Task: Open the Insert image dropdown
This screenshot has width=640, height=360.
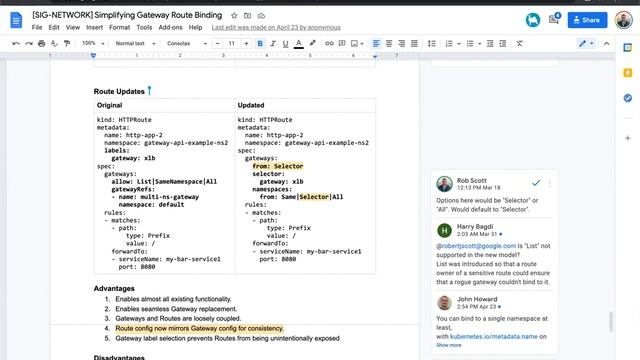Action: coord(357,43)
